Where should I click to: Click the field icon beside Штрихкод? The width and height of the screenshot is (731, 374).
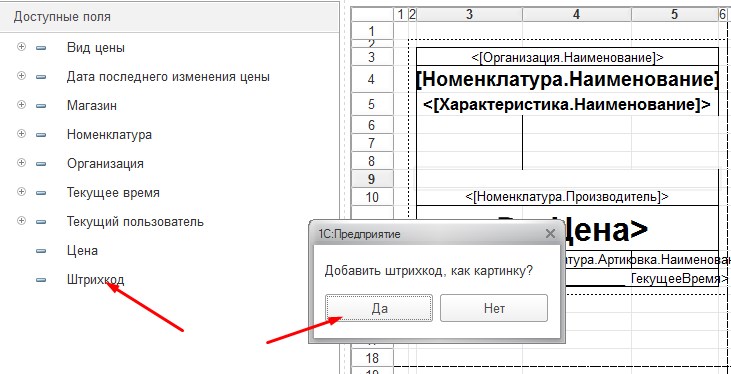(x=41, y=280)
